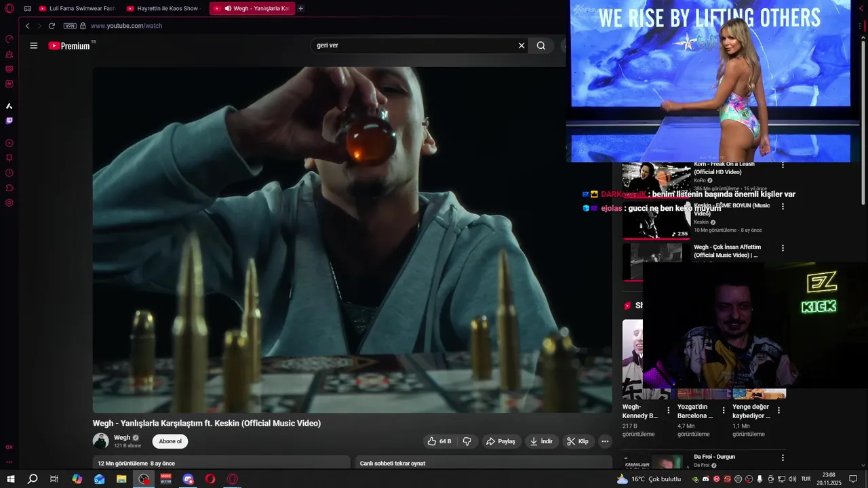Open Wegh channel avatar
This screenshot has width=868, height=488.
click(100, 441)
